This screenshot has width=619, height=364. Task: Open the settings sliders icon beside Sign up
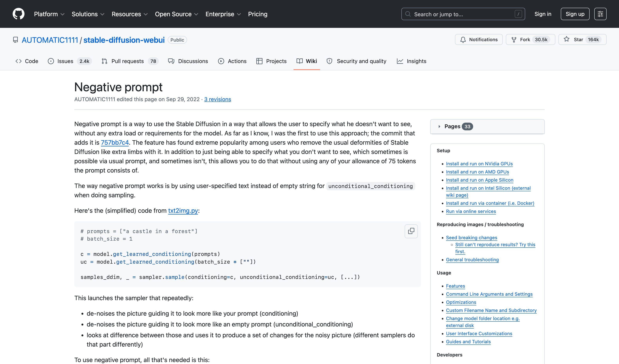pyautogui.click(x=600, y=14)
